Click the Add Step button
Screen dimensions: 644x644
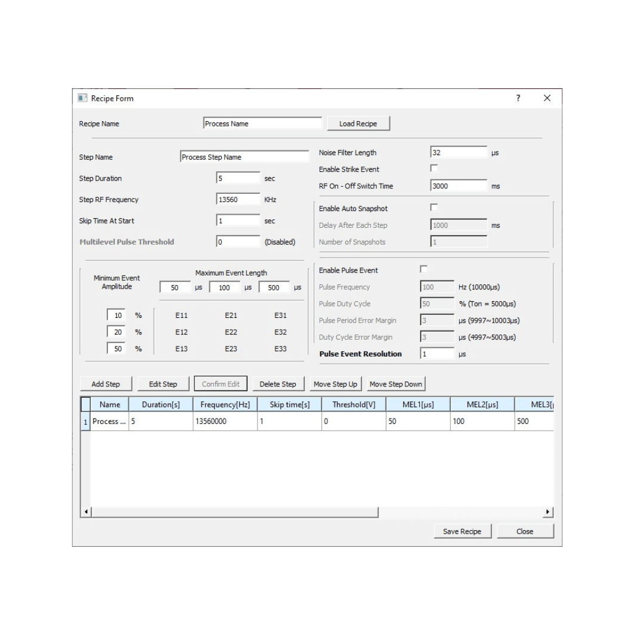click(106, 384)
